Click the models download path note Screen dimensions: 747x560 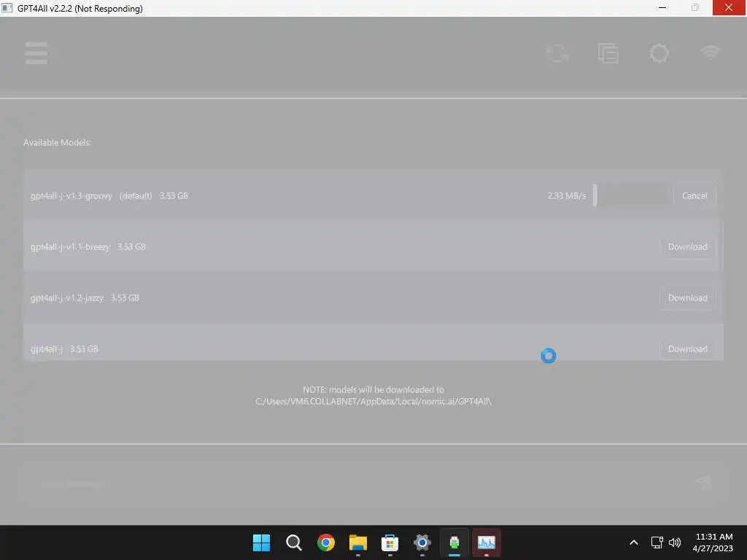pyautogui.click(x=373, y=395)
